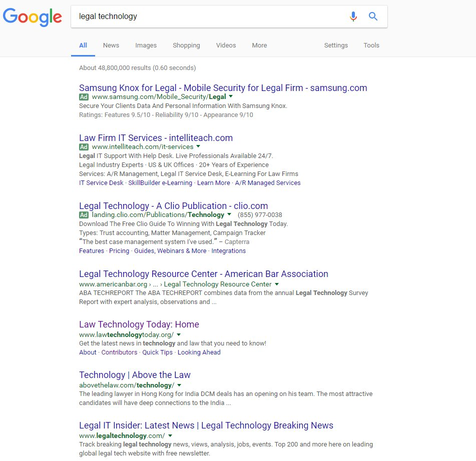Click the 'About 48,800,000 results' count text
Screen dimensions: 476x461
[x=138, y=68]
